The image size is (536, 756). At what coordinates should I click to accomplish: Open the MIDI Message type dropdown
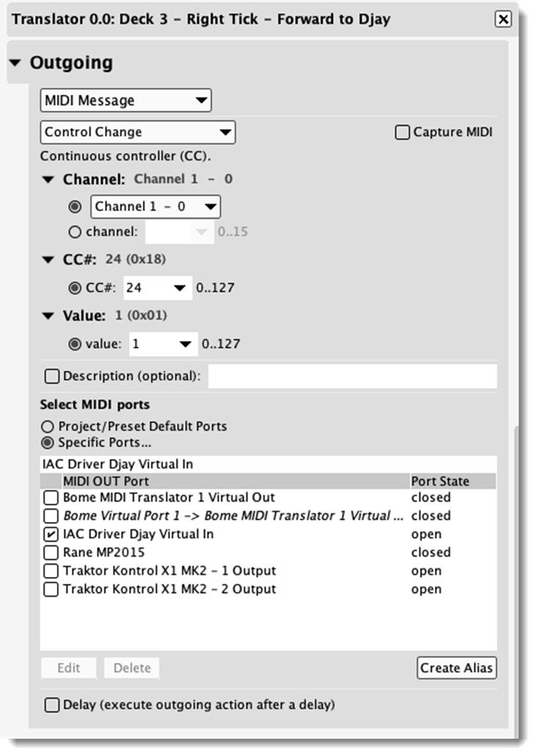125,100
